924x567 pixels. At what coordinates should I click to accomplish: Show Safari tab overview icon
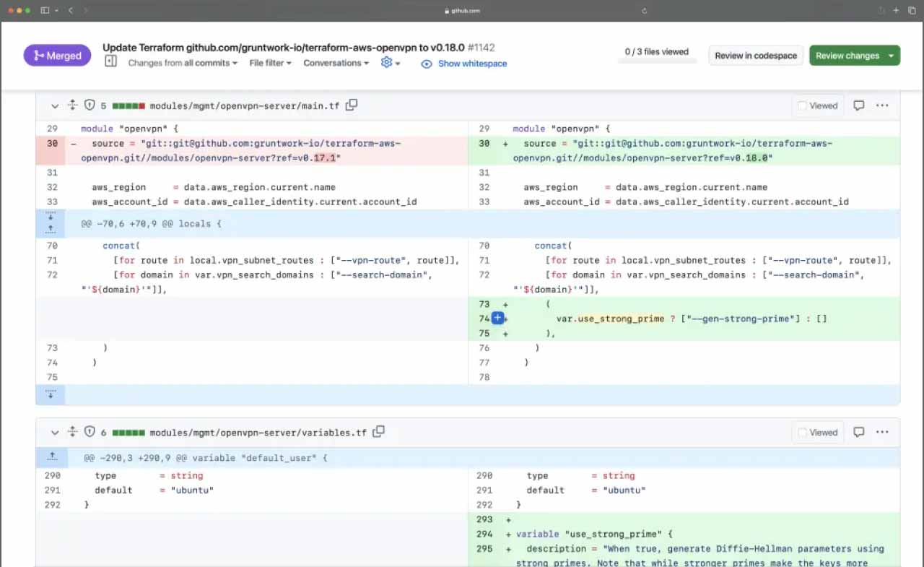[x=911, y=10]
